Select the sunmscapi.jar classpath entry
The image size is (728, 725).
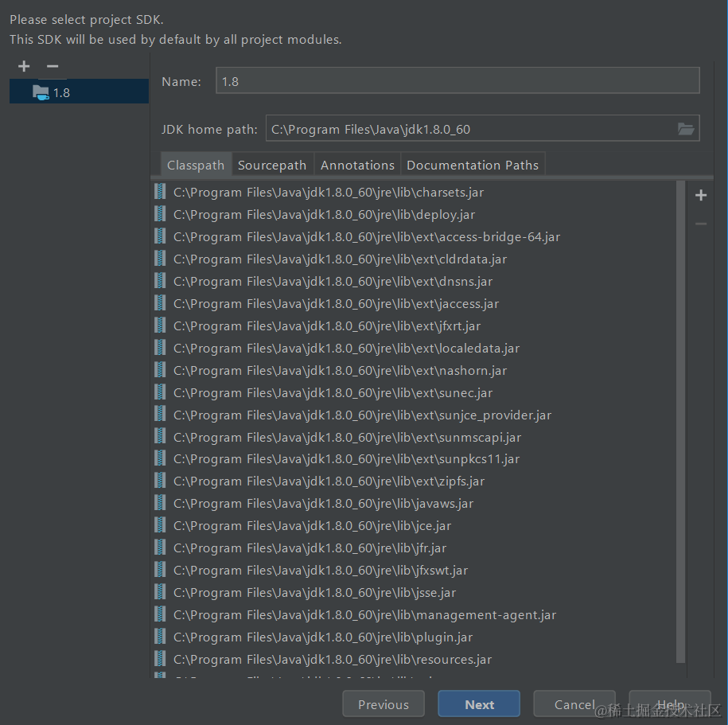[413, 437]
